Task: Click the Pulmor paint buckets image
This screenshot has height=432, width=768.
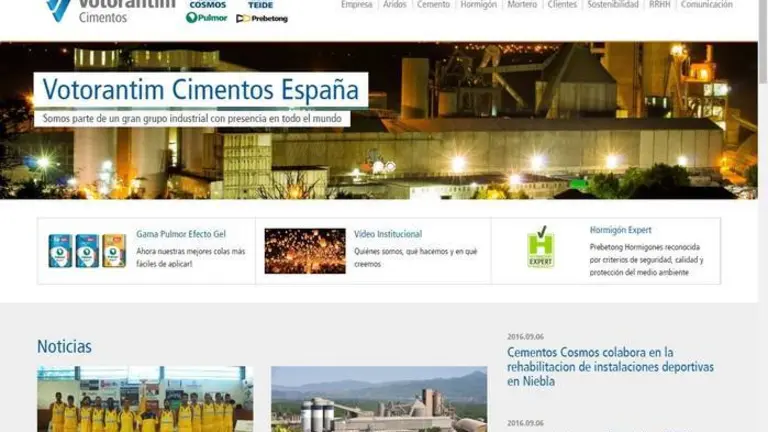Action: [87, 250]
